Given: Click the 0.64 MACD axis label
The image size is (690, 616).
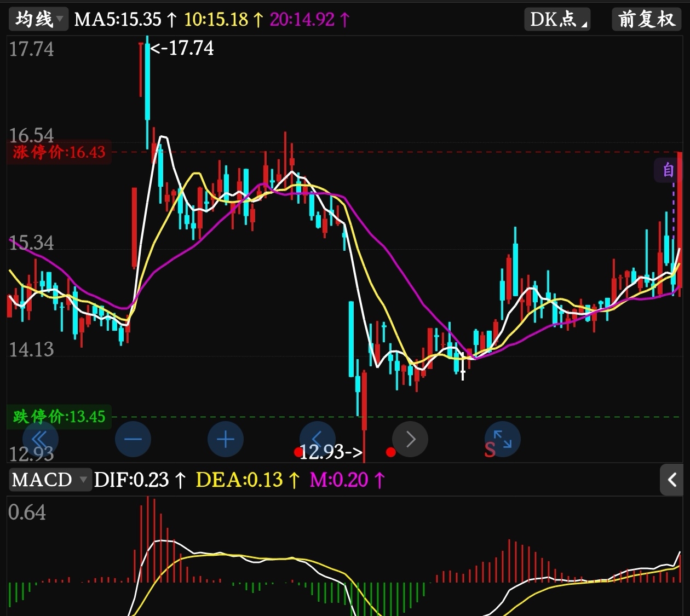Looking at the screenshot, I should (x=27, y=513).
